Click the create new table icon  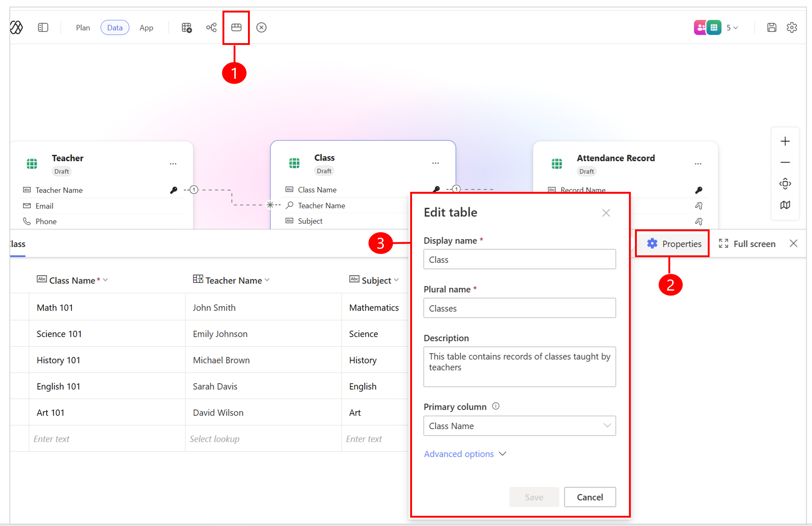point(186,27)
